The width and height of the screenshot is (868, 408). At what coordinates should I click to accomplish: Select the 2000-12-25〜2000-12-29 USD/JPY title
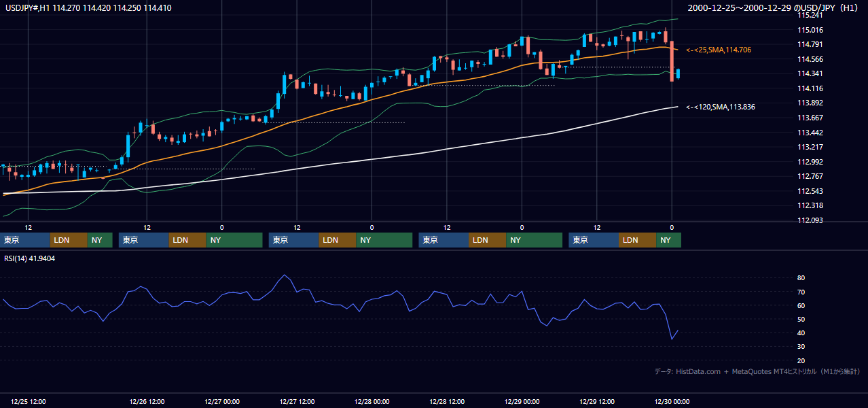pyautogui.click(x=774, y=7)
